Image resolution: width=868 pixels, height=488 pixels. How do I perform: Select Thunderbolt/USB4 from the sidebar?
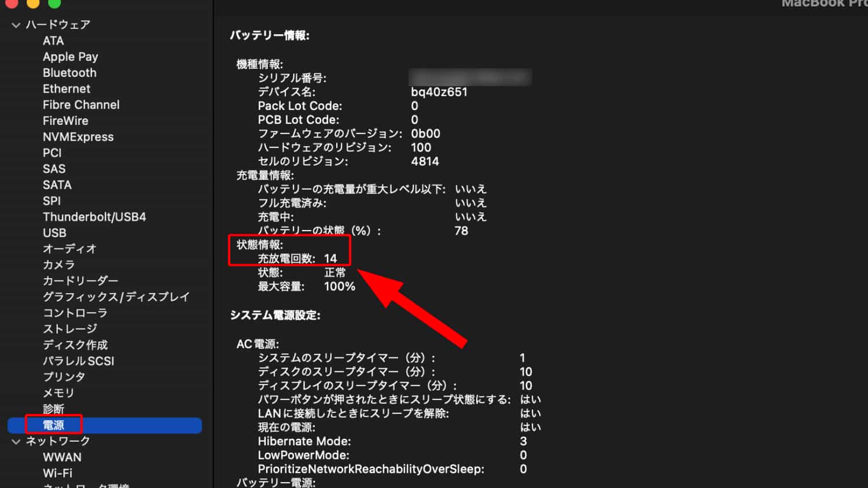(94, 216)
